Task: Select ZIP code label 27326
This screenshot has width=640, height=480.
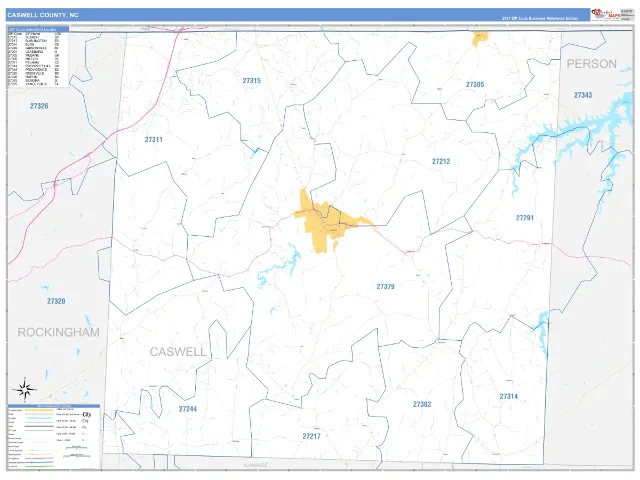Action: (x=39, y=106)
